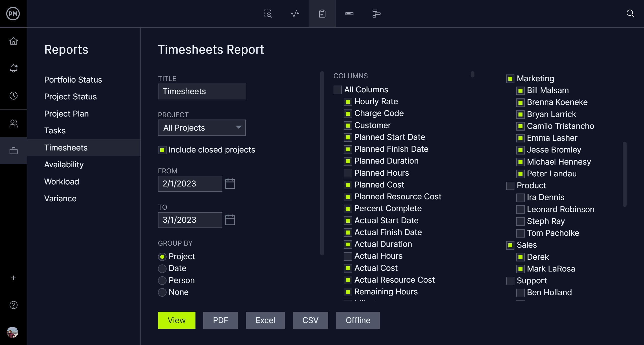644x345 pixels.
Task: Click the Title input field
Action: coord(202,91)
